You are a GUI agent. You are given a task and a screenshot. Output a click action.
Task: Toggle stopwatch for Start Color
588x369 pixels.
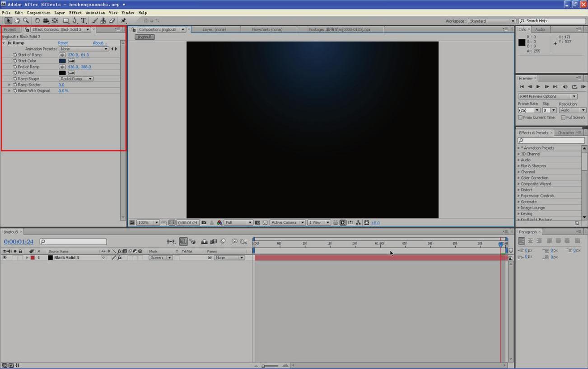15,61
